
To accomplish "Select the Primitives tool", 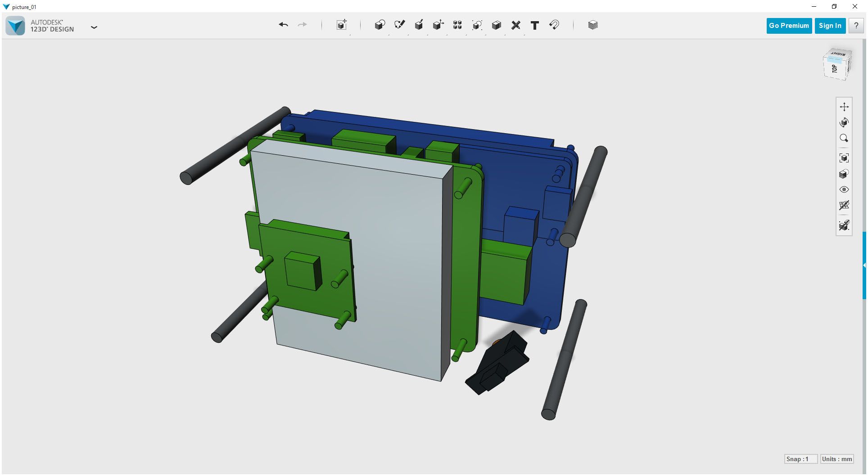I will [x=380, y=25].
